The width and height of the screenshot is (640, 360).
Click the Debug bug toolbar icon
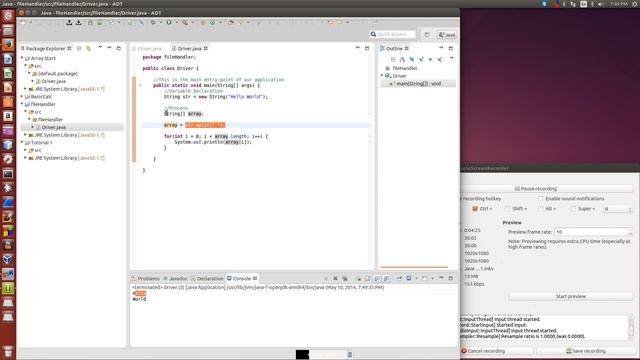tap(153, 22)
